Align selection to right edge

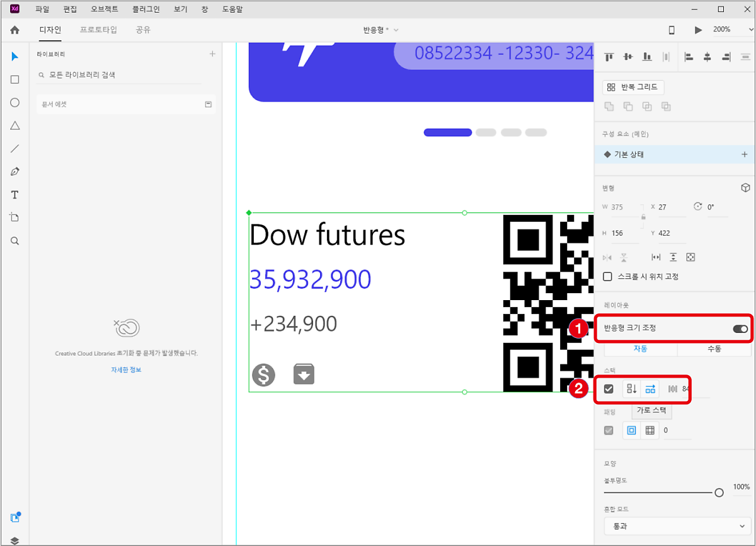(x=727, y=57)
